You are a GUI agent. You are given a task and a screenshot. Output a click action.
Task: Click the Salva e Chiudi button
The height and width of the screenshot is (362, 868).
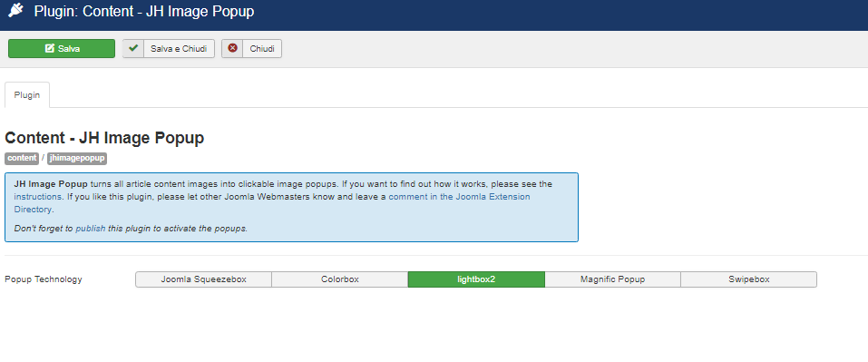pyautogui.click(x=169, y=49)
